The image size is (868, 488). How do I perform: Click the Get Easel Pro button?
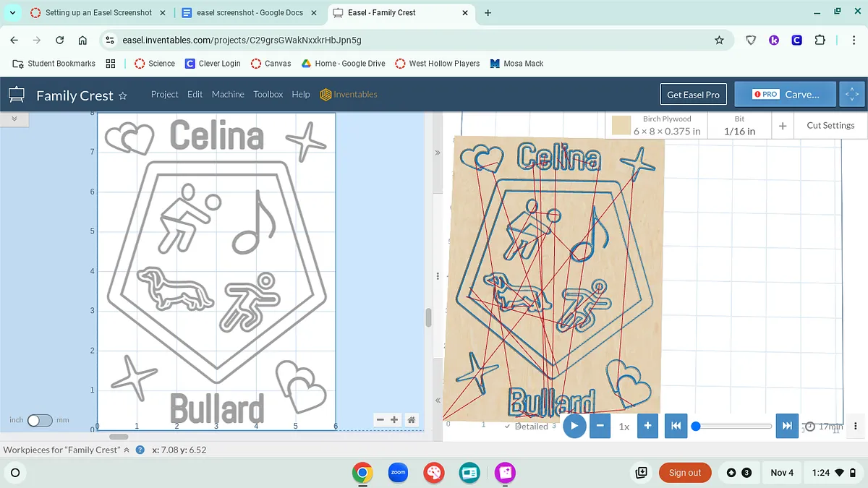point(693,95)
